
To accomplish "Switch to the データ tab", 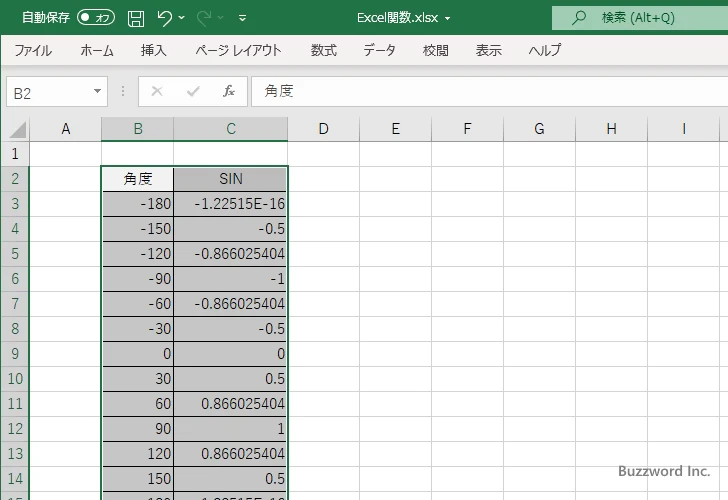I will [379, 50].
